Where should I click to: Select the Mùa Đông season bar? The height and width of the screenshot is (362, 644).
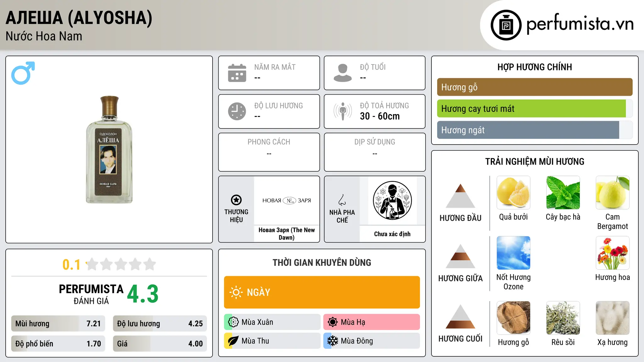tap(372, 341)
